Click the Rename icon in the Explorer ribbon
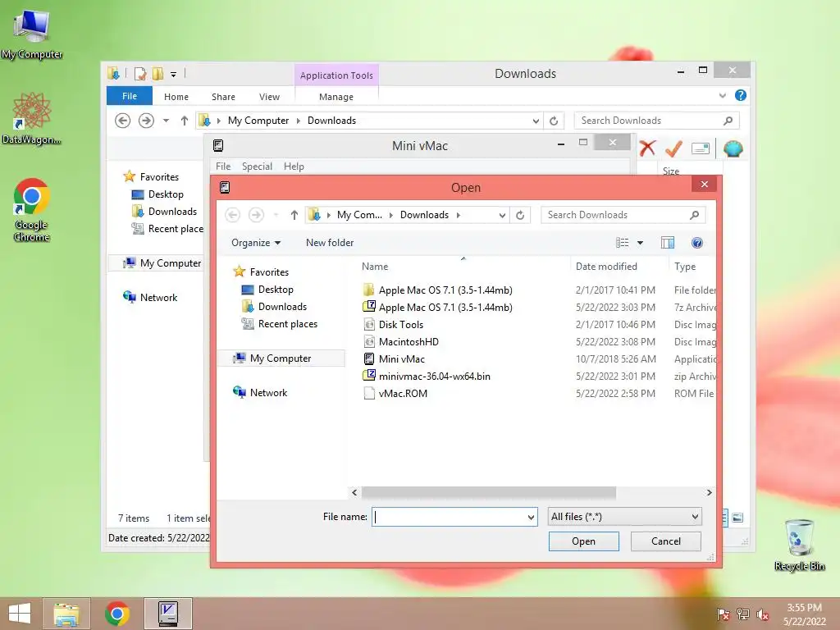 click(701, 148)
